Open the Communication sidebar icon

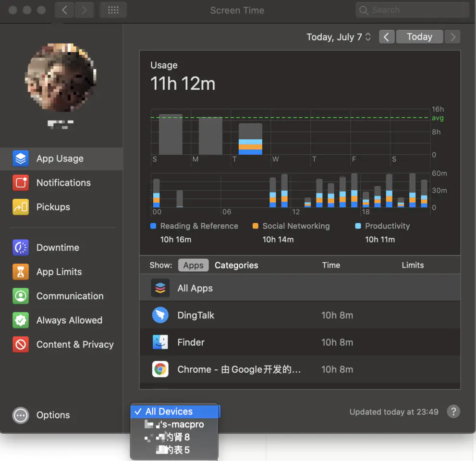click(21, 296)
